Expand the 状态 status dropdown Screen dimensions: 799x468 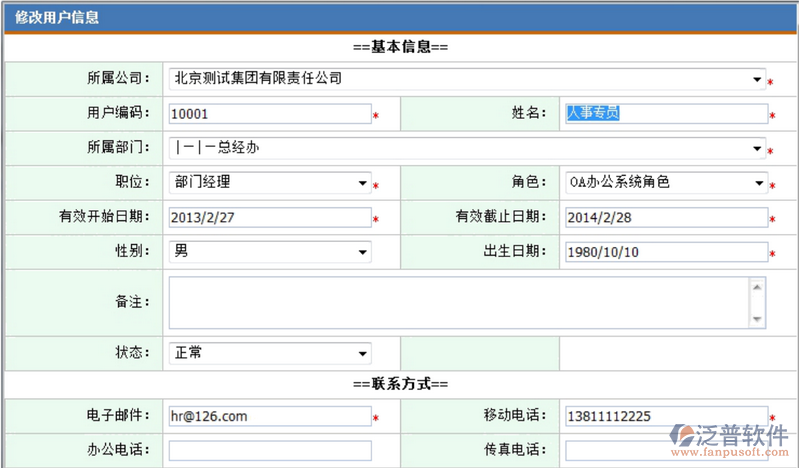tap(269, 354)
